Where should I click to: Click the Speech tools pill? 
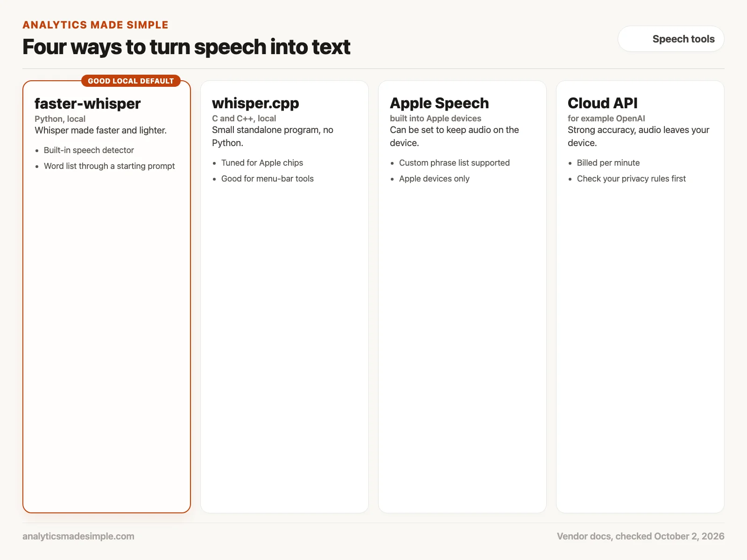click(671, 39)
